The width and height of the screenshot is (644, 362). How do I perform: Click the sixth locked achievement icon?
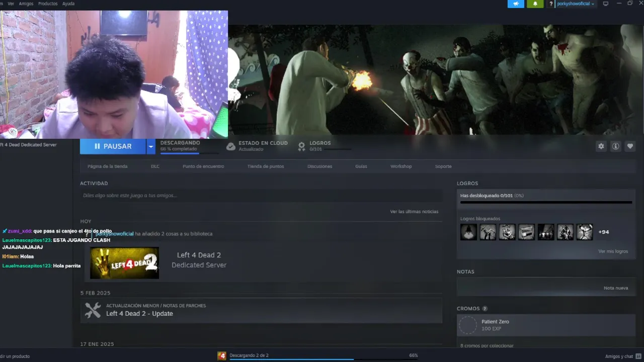[565, 232]
